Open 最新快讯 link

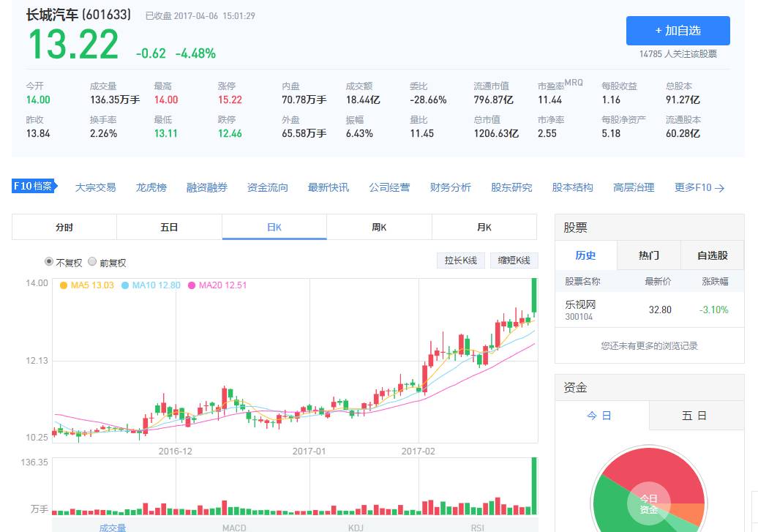tap(329, 187)
